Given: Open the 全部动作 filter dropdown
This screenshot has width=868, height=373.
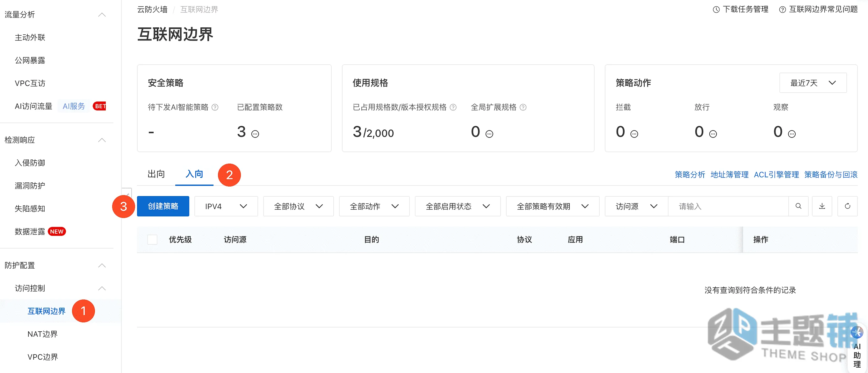Looking at the screenshot, I should point(374,206).
